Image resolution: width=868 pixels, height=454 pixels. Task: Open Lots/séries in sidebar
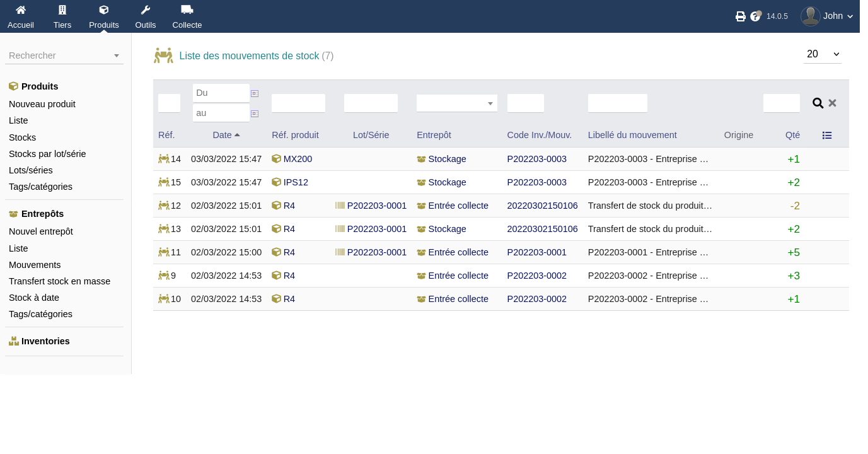click(x=31, y=170)
